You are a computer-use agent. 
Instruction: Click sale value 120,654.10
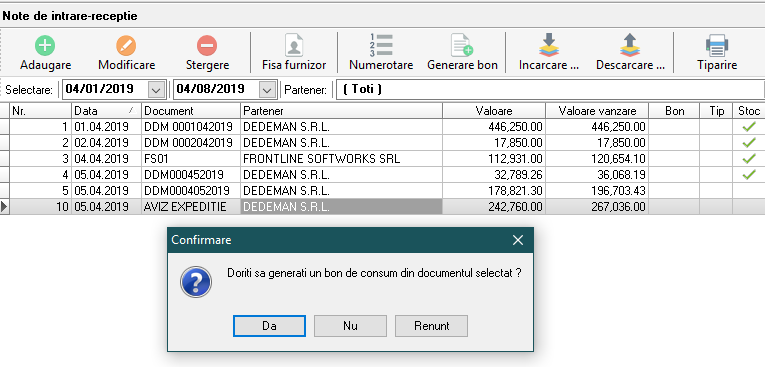click(x=597, y=159)
